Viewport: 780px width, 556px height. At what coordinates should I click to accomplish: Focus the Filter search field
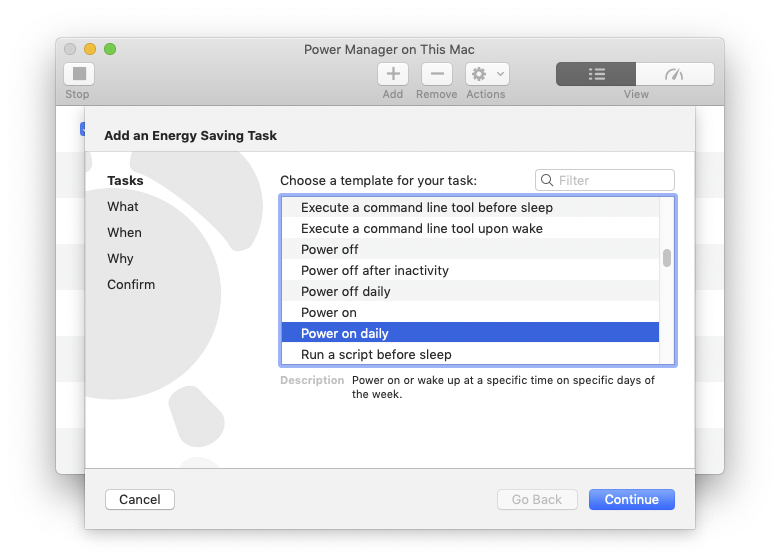[605, 180]
